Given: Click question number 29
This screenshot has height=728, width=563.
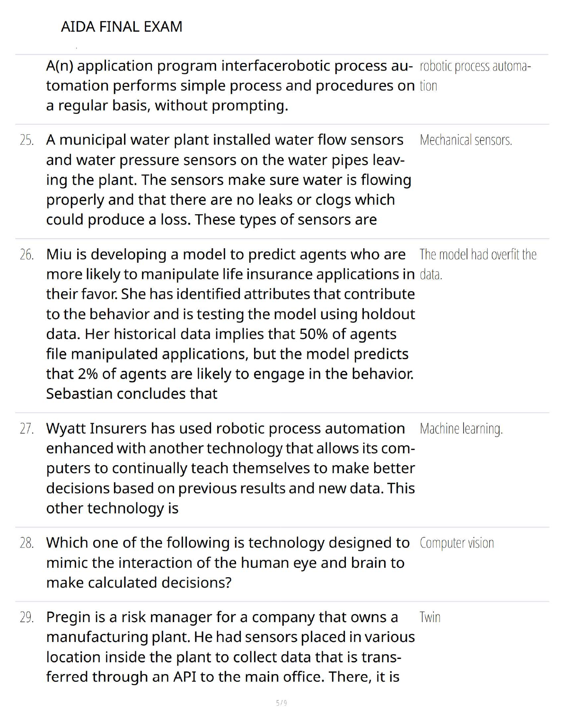Looking at the screenshot, I should tap(27, 617).
